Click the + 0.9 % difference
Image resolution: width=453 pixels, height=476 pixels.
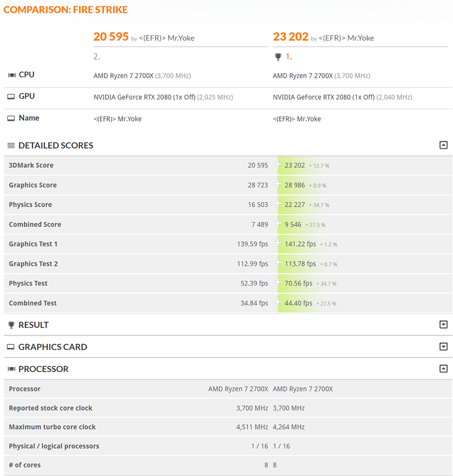(318, 185)
